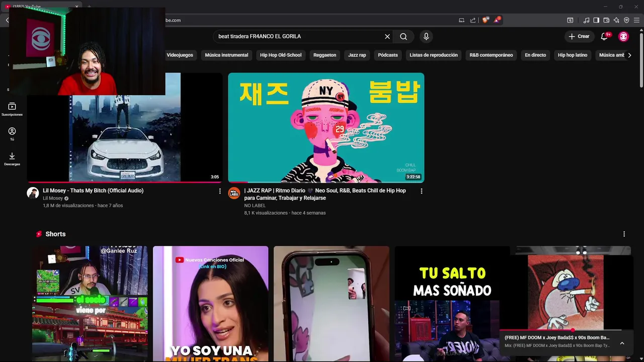This screenshot has height=362, width=644.
Task: Open the Shorts section options menu
Action: point(624,234)
